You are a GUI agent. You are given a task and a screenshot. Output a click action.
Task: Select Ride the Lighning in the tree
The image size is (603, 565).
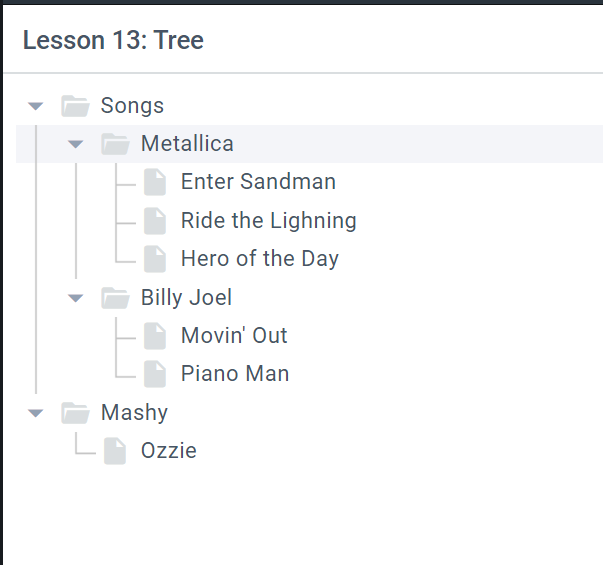(268, 221)
